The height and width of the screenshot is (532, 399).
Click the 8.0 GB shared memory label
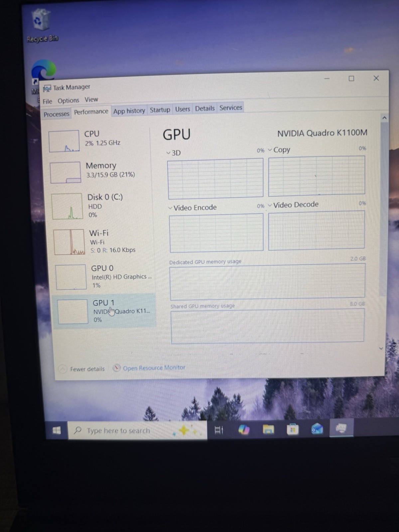[357, 304]
